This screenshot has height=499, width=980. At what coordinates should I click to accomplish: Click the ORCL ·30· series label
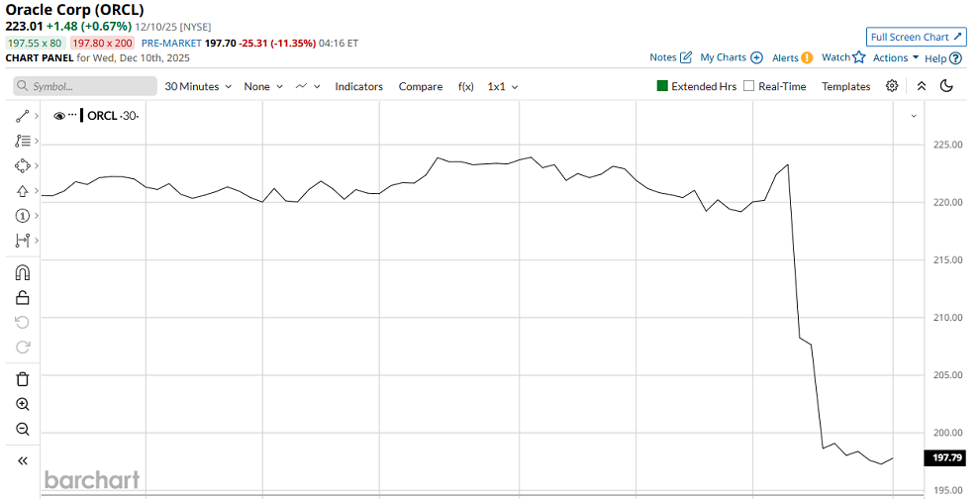coord(113,116)
